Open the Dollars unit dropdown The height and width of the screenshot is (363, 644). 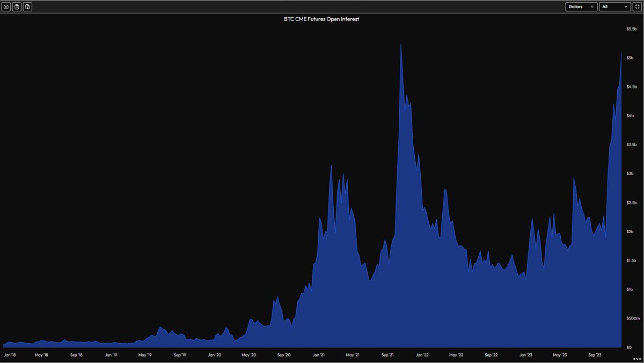[582, 7]
